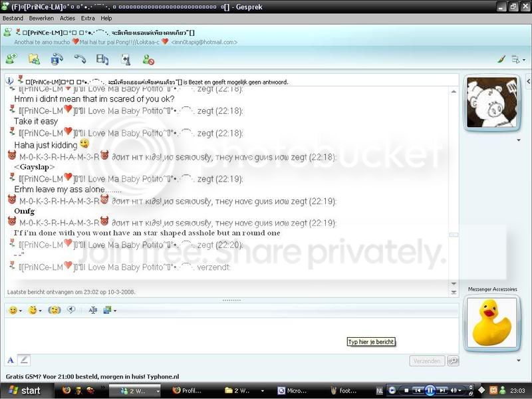Click the chat scrollbar up arrow
This screenshot has width=532, height=399.
pyautogui.click(x=454, y=92)
